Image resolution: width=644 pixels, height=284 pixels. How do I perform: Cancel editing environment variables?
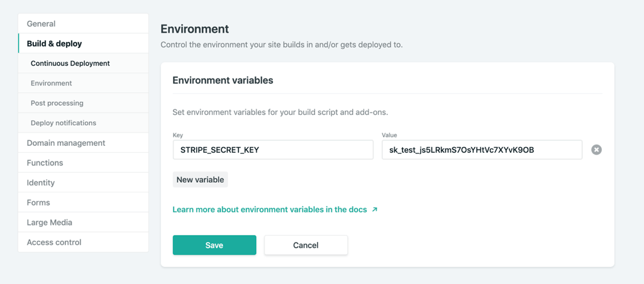306,245
